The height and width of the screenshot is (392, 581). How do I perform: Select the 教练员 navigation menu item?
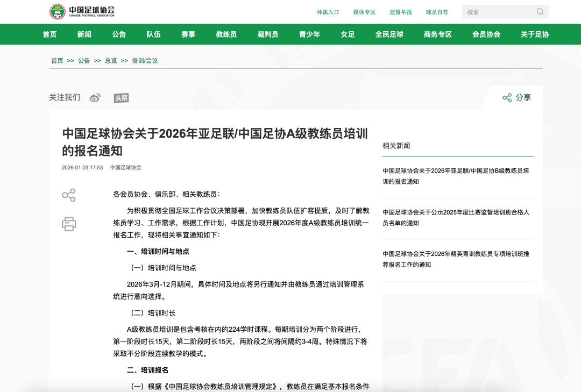(226, 34)
